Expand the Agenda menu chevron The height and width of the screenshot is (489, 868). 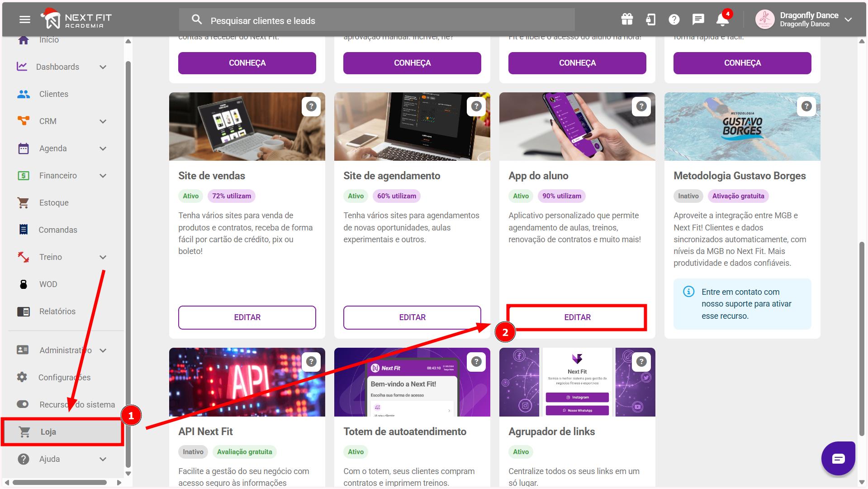(x=103, y=149)
